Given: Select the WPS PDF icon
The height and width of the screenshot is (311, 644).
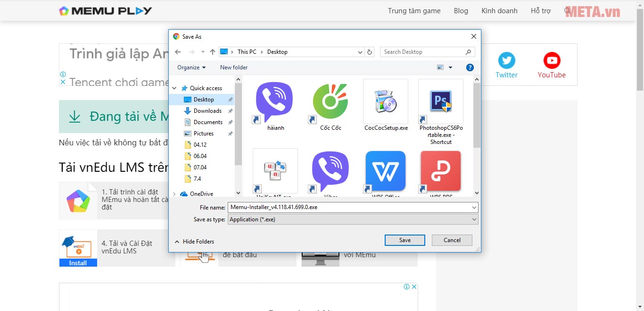Looking at the screenshot, I should click(x=440, y=170).
